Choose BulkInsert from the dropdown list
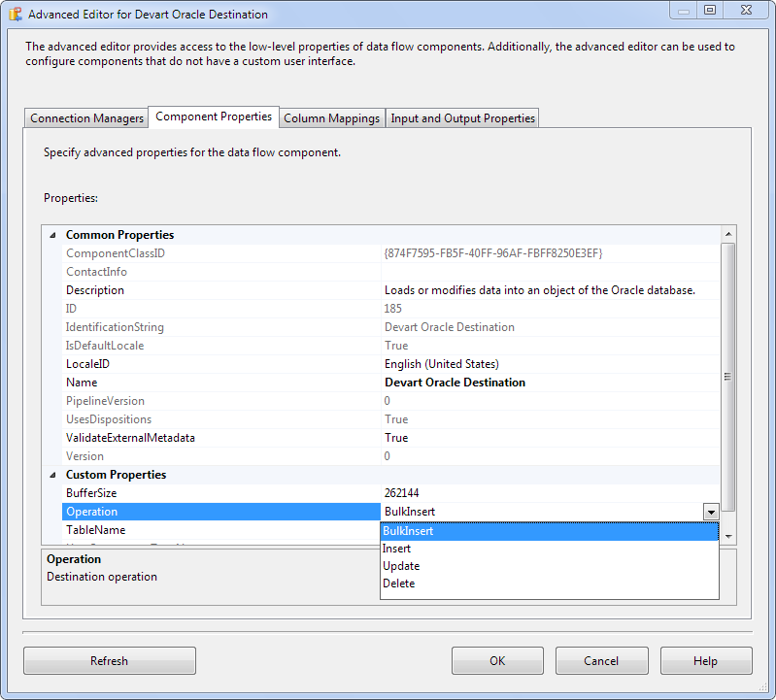This screenshot has height=700, width=776. pos(550,531)
